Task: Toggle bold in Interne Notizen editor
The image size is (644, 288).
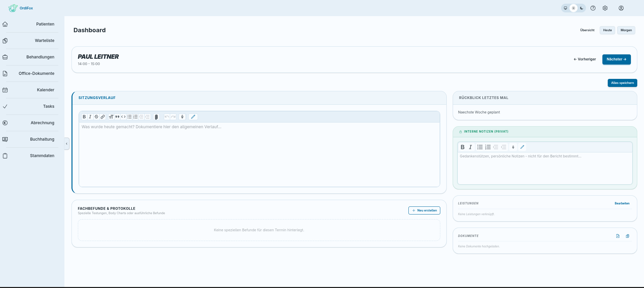Action: tap(462, 147)
